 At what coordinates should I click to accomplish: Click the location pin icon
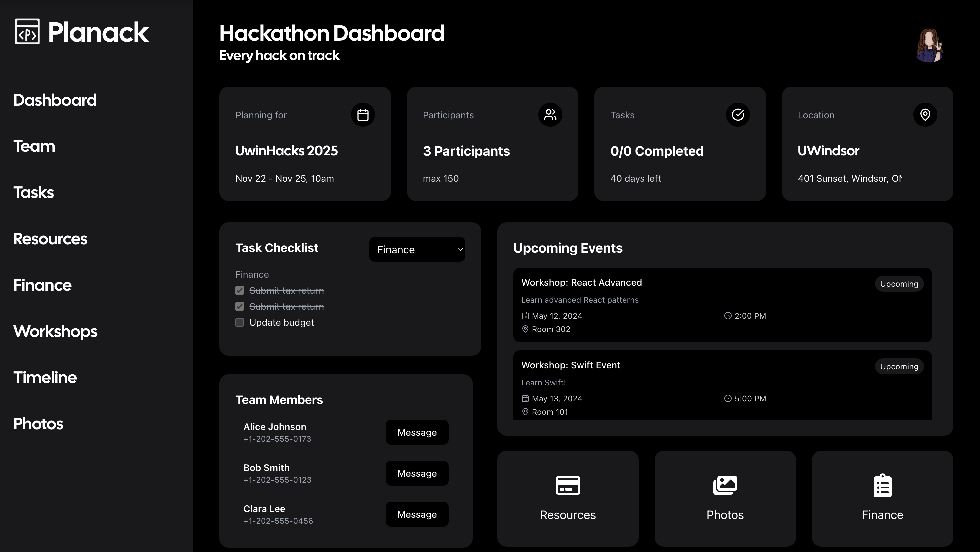925,115
